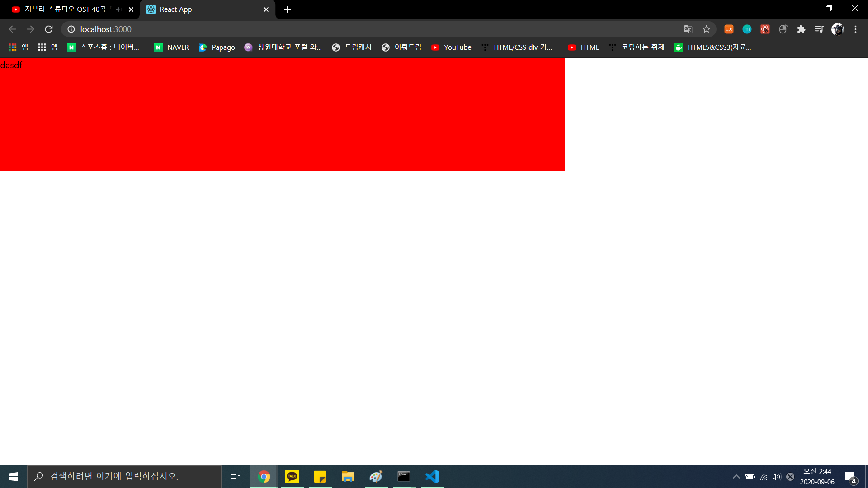Image resolution: width=868 pixels, height=488 pixels.
Task: Reload the localhost page
Action: click(x=49, y=29)
